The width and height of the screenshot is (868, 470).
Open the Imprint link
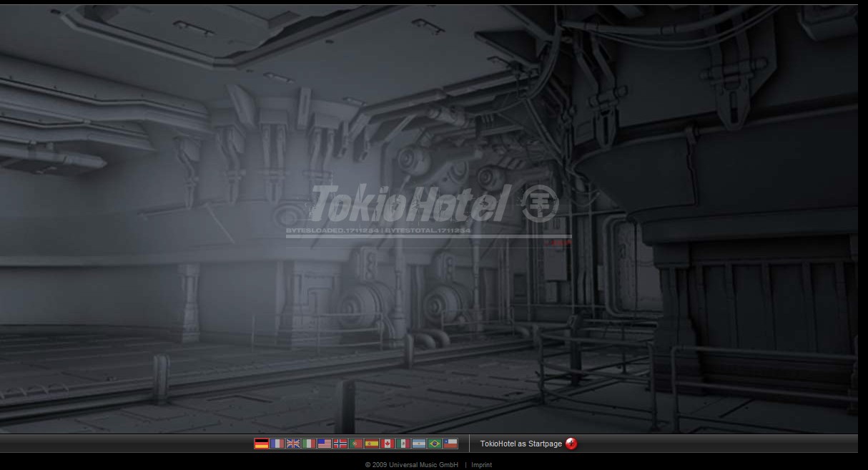(482, 465)
